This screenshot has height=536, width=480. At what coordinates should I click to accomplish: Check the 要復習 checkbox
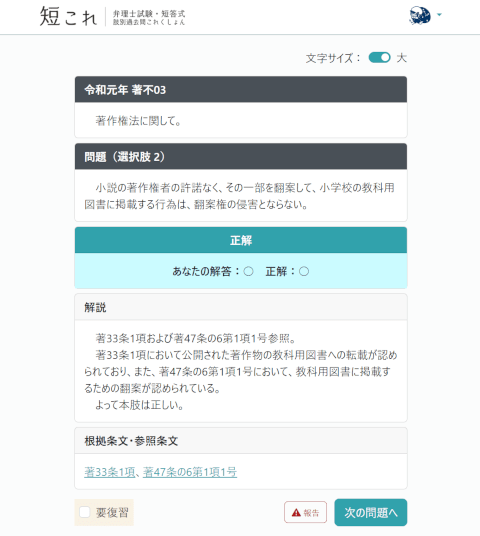84,512
